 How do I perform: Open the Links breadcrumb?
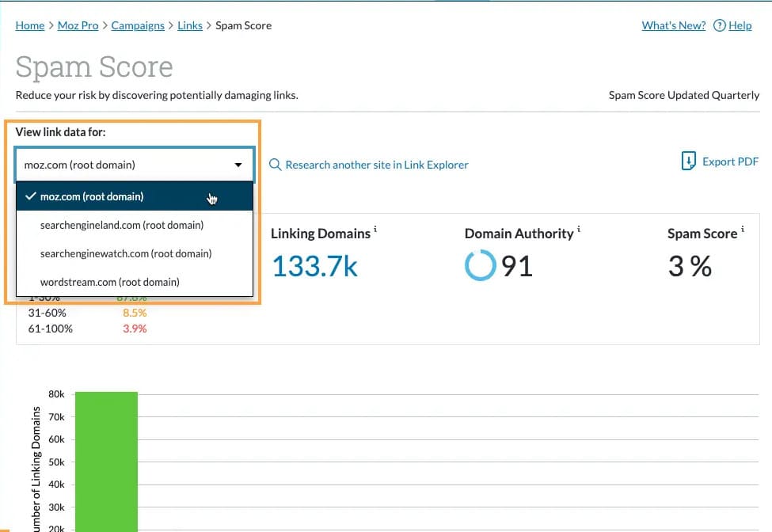click(x=190, y=25)
